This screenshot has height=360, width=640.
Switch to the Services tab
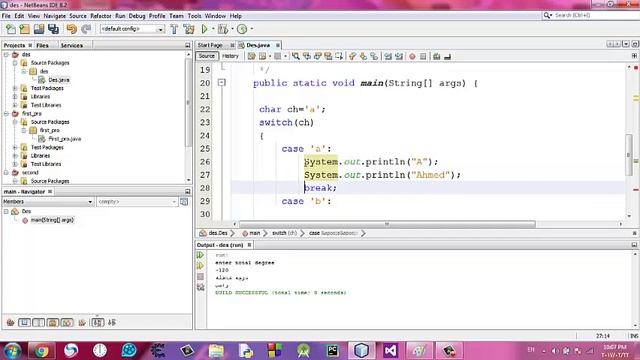[72, 45]
